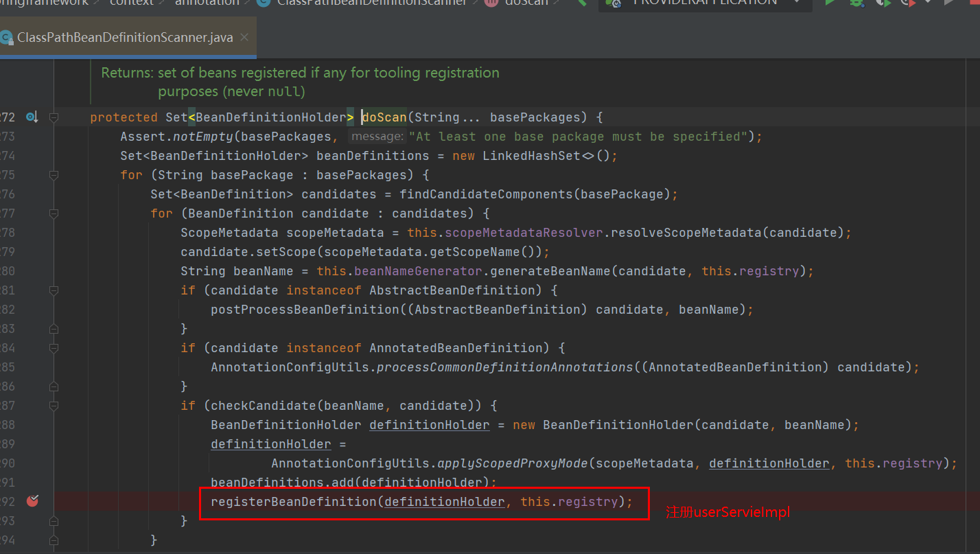Click the Assert.notEmpty call

177,137
